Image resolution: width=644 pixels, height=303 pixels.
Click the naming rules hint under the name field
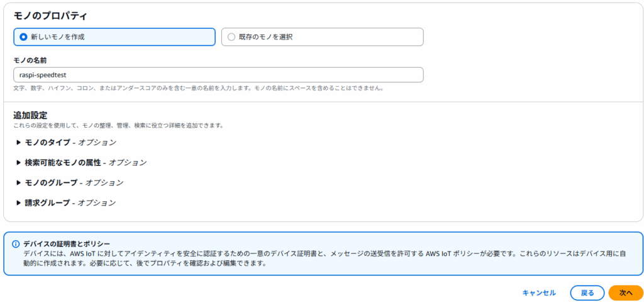click(198, 88)
